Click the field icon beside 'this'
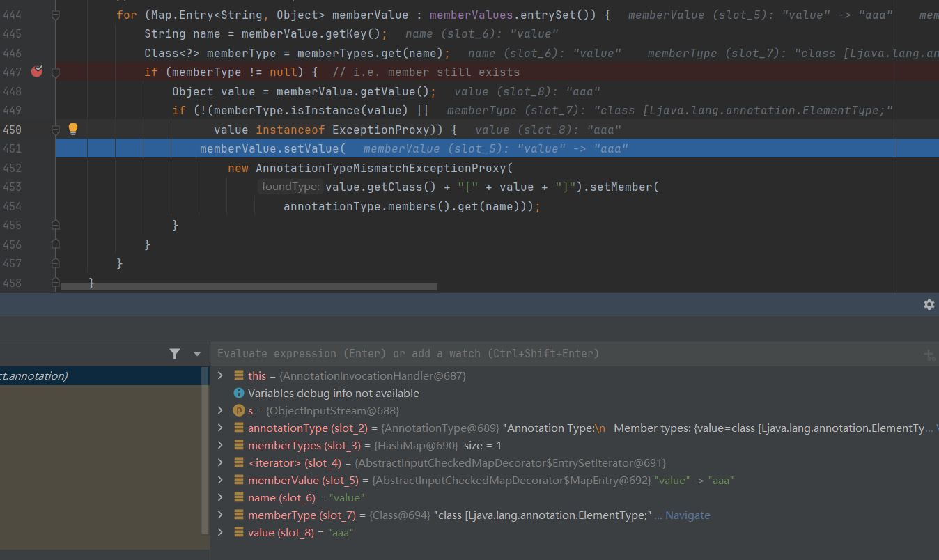Image resolution: width=939 pixels, height=560 pixels. [x=239, y=376]
